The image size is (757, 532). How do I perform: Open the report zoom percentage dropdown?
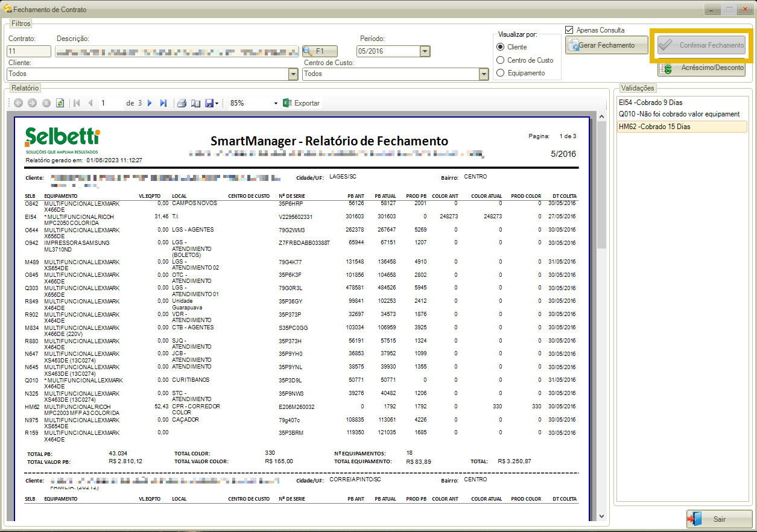(276, 103)
